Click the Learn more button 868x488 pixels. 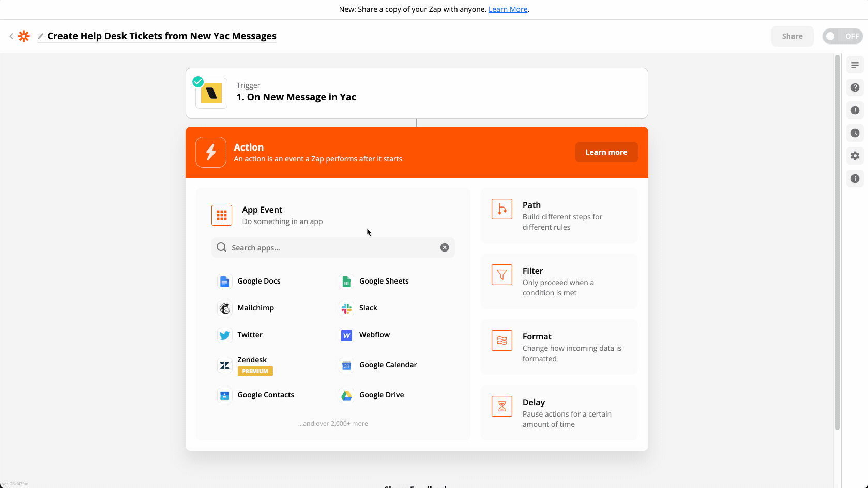pyautogui.click(x=606, y=152)
